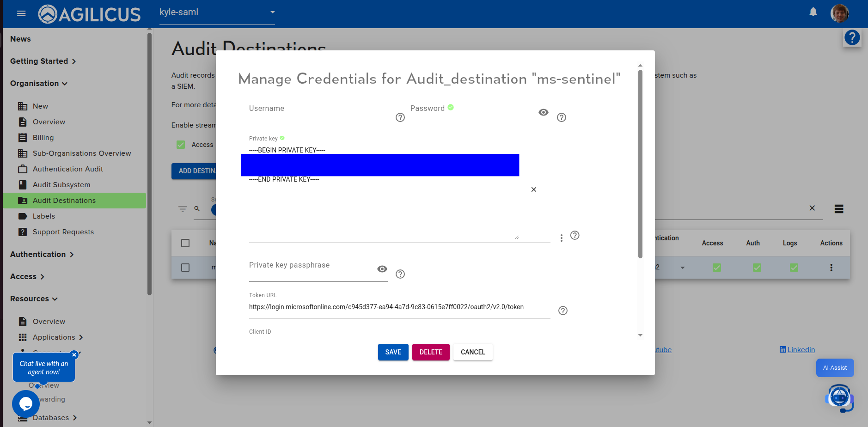Open the live chat bubble icon
This screenshot has width=868, height=427.
pyautogui.click(x=26, y=403)
